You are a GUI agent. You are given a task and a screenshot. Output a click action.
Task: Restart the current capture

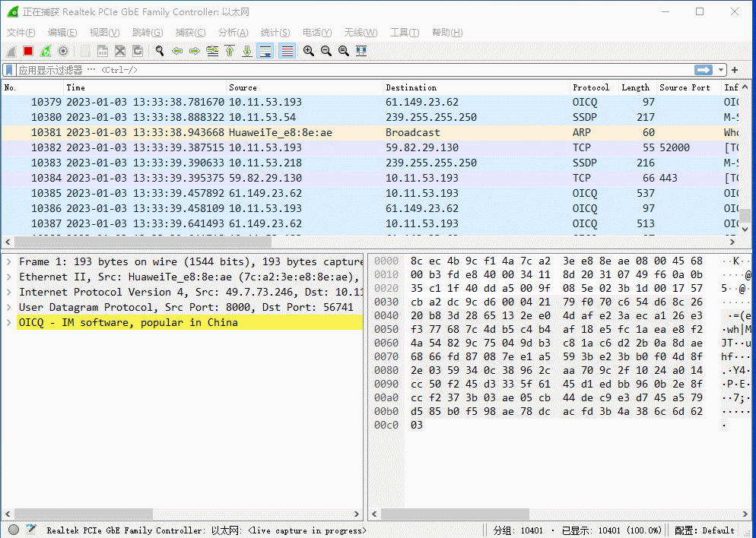click(x=46, y=51)
